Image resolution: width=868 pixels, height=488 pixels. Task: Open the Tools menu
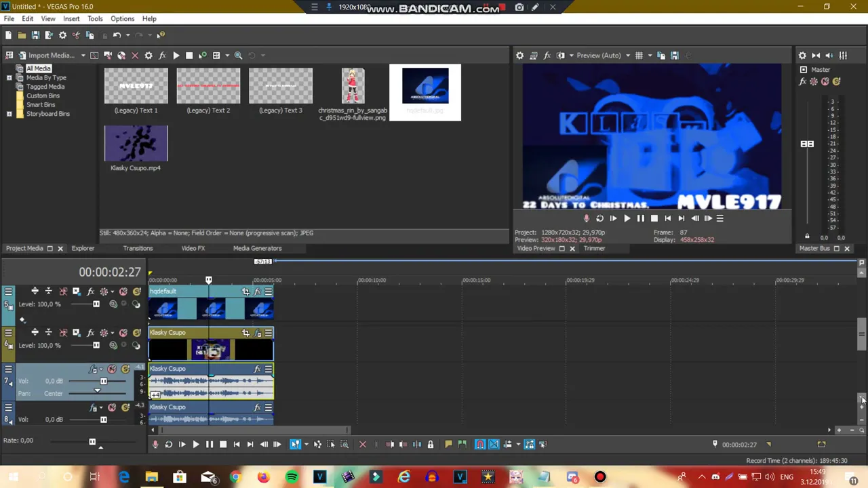(x=95, y=18)
